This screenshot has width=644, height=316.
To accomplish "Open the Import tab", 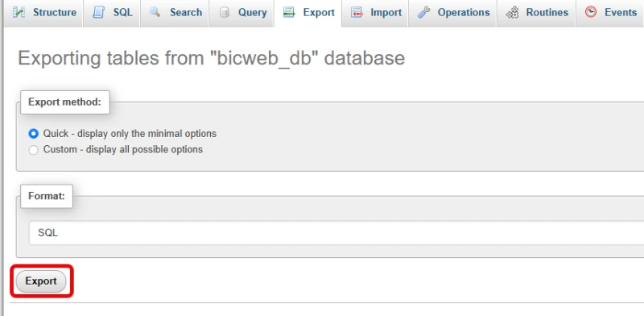I will 375,13.
